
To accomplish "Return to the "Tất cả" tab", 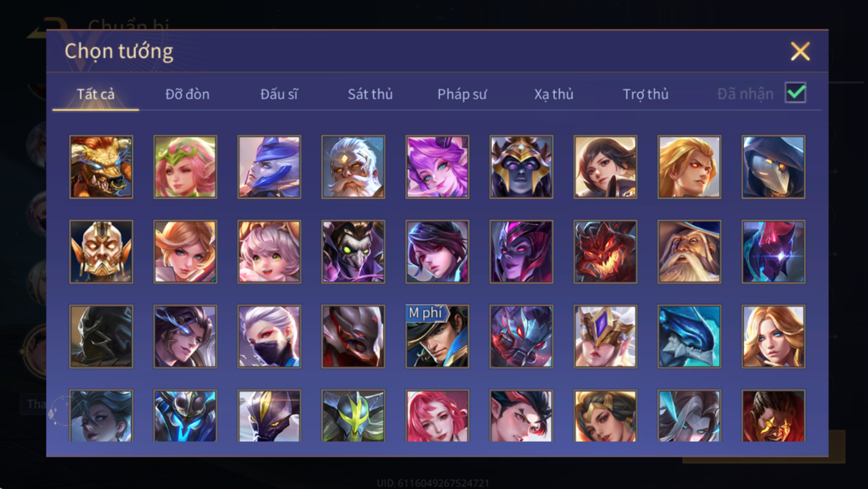I will click(95, 94).
